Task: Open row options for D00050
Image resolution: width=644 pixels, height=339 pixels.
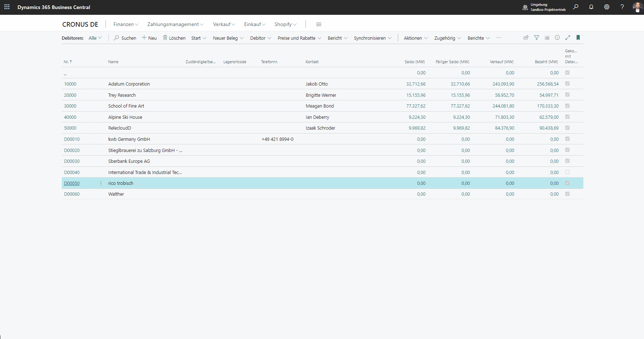Action: coord(101,183)
